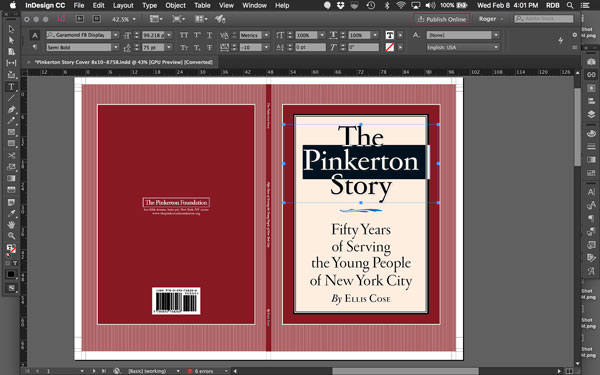The height and width of the screenshot is (375, 600).
Task: Toggle Superscript formatting
Action: [197, 35]
